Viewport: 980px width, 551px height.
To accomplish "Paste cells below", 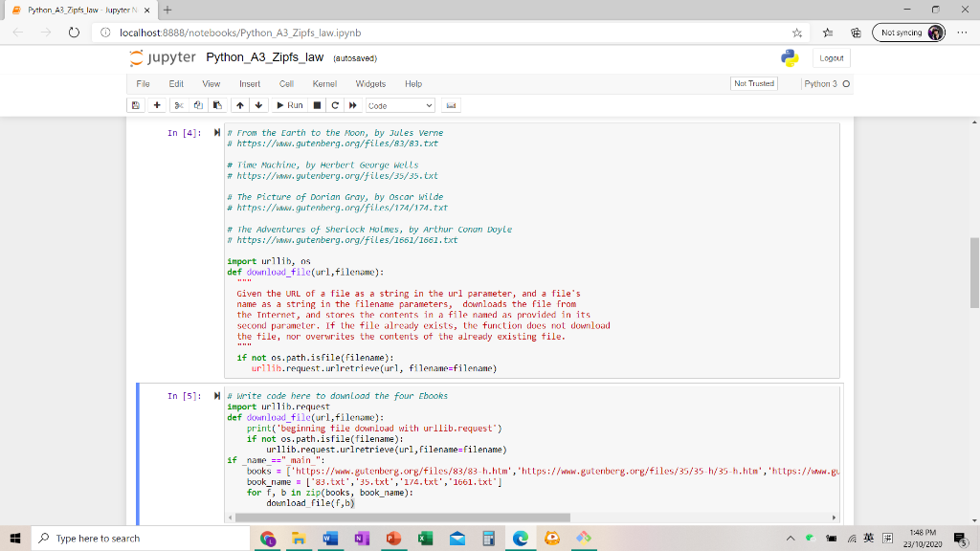I will 217,105.
